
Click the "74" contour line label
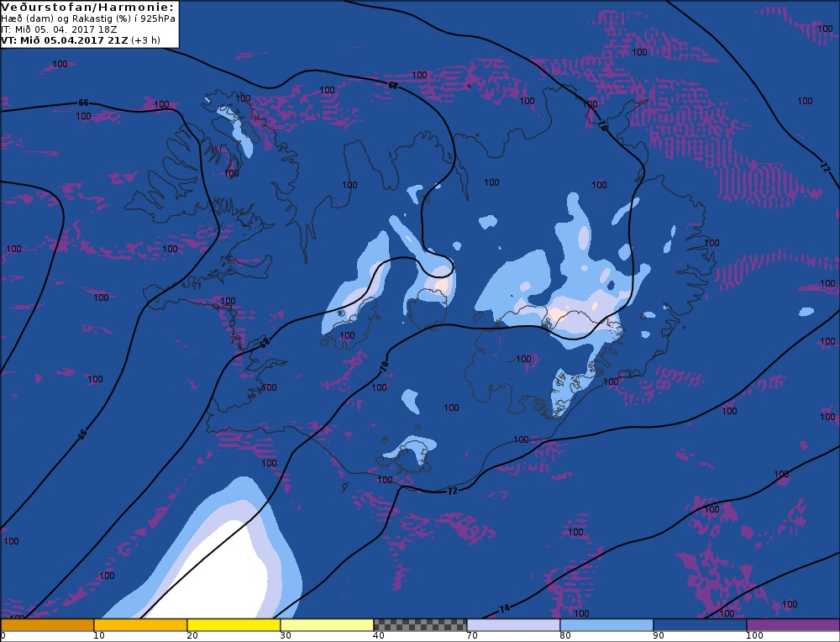pyautogui.click(x=504, y=608)
